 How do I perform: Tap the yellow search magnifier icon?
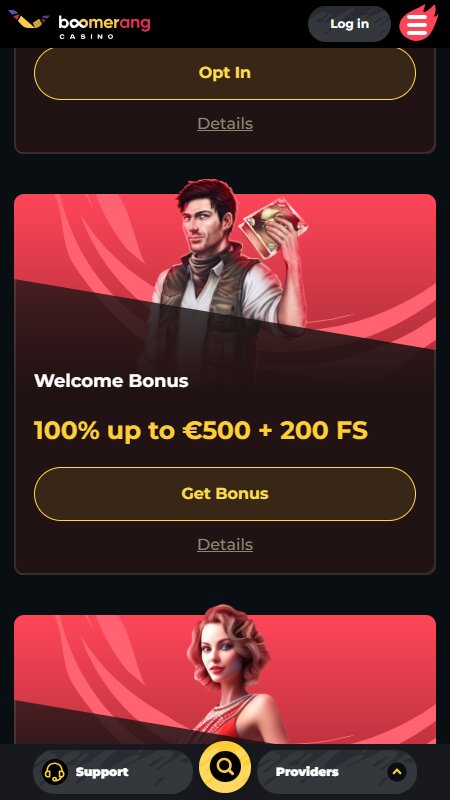pos(225,767)
